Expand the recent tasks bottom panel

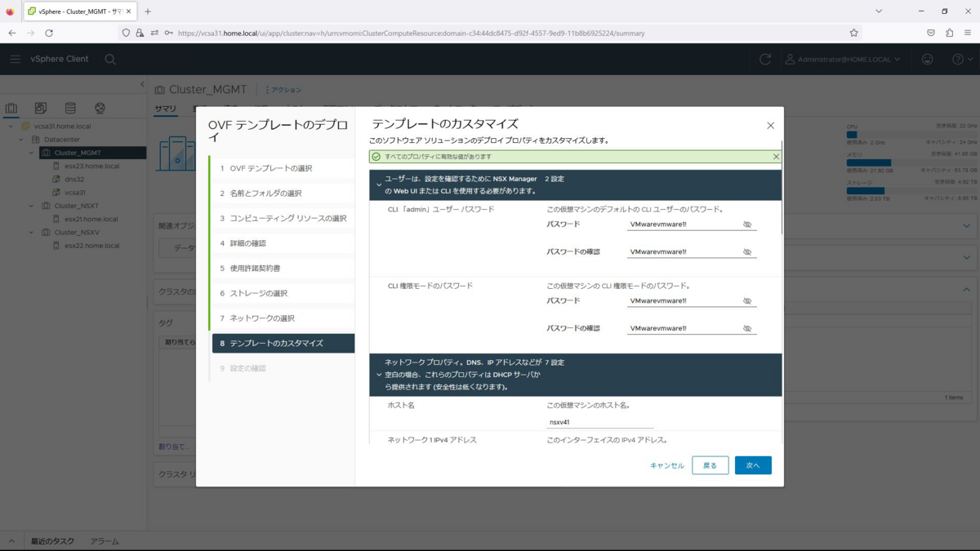(11, 541)
